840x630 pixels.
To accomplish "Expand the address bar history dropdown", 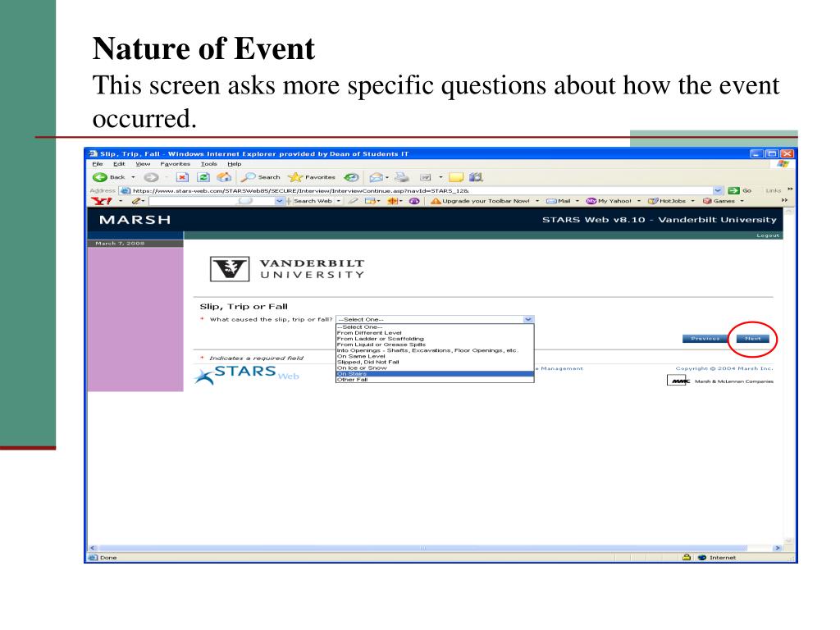I will (x=718, y=190).
